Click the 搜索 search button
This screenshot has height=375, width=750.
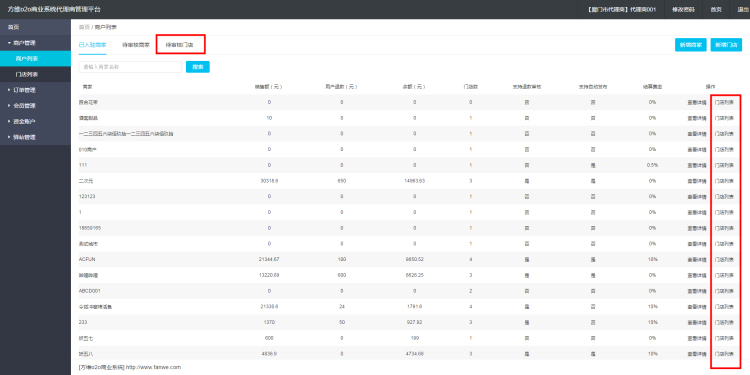coord(198,67)
